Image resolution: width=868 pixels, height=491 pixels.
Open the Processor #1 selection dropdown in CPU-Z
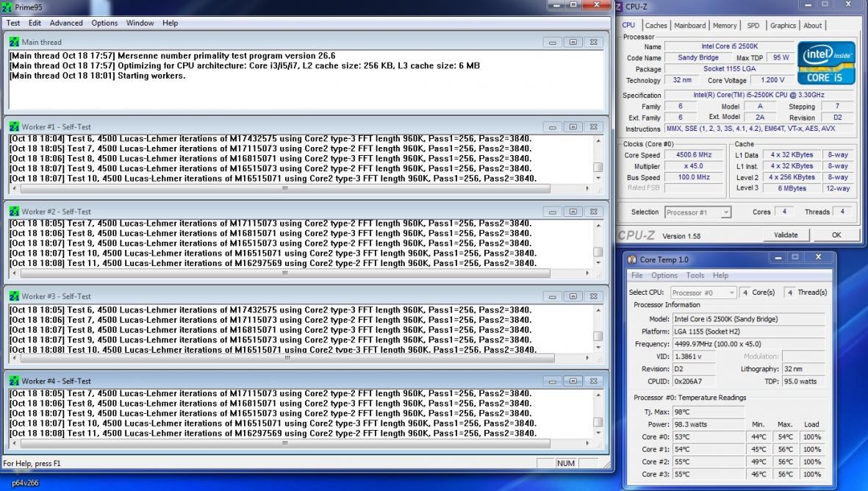[x=697, y=212]
